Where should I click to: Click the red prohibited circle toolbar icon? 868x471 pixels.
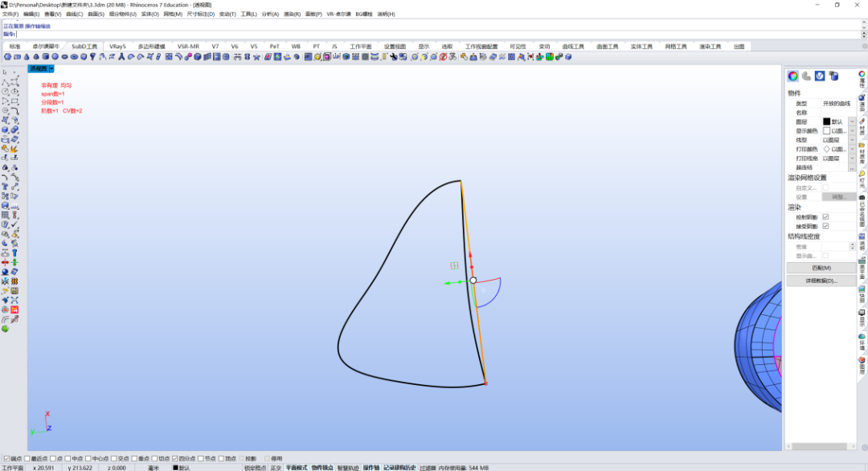point(443,56)
